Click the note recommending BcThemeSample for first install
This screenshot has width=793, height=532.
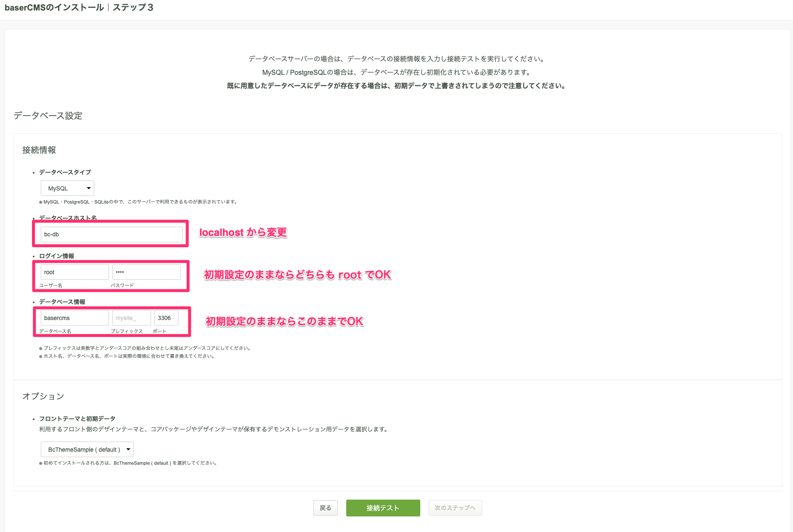point(128,463)
